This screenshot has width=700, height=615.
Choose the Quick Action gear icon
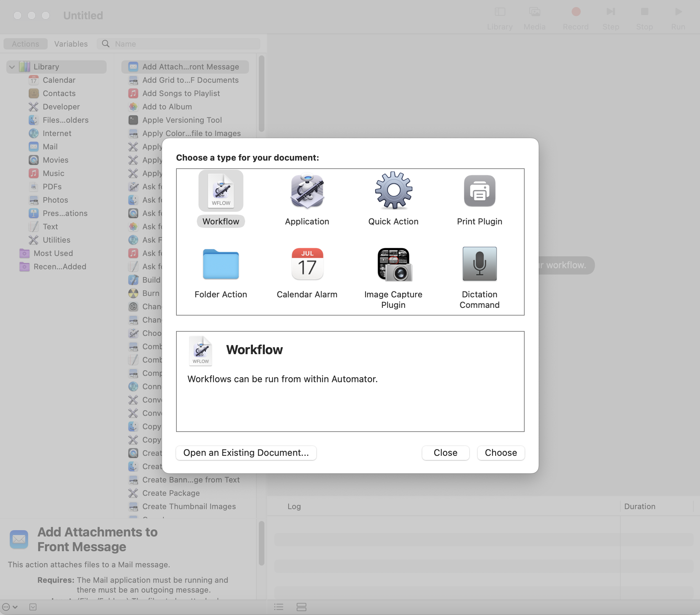point(393,190)
